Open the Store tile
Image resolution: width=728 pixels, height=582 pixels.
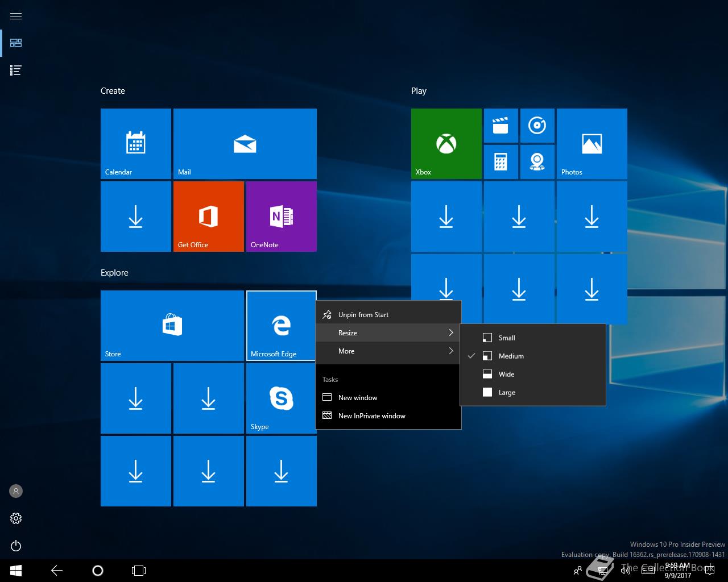click(172, 326)
